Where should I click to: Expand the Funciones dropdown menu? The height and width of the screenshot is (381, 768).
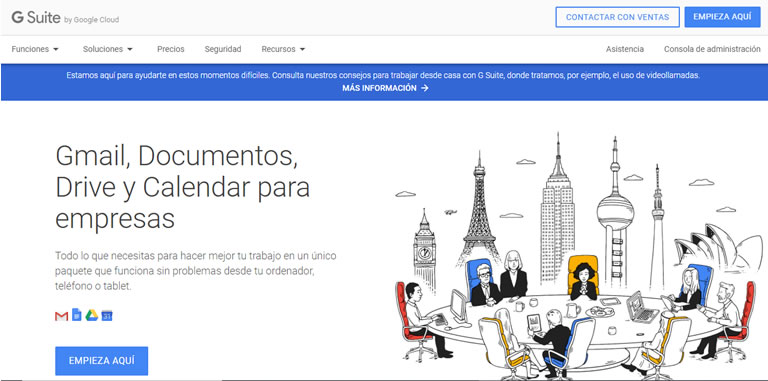[35, 49]
